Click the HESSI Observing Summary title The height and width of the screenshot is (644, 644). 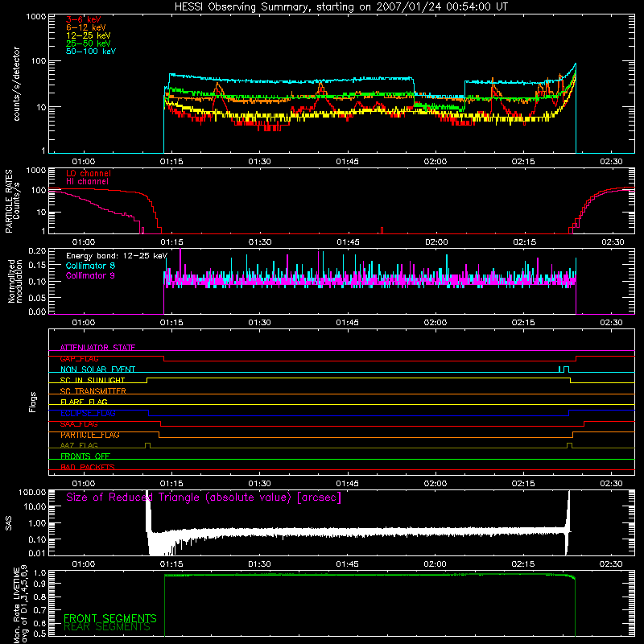tap(341, 7)
